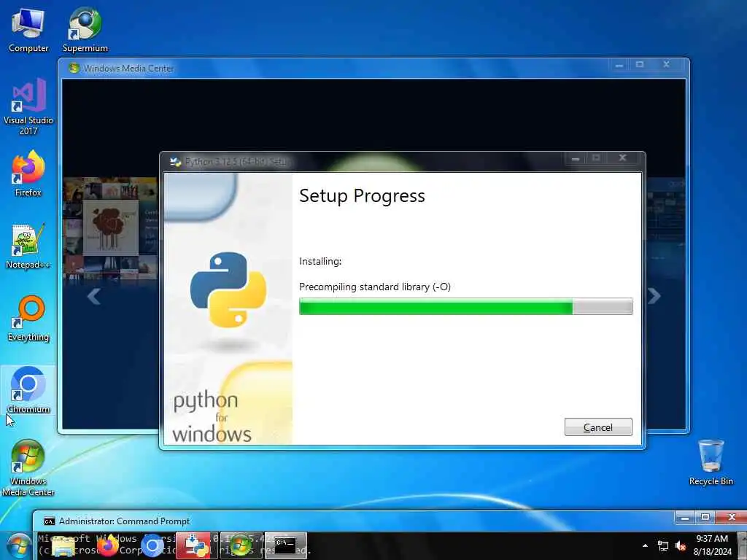This screenshot has width=747, height=560.
Task: Select the Python Setup taskbar button
Action: pyautogui.click(x=197, y=545)
